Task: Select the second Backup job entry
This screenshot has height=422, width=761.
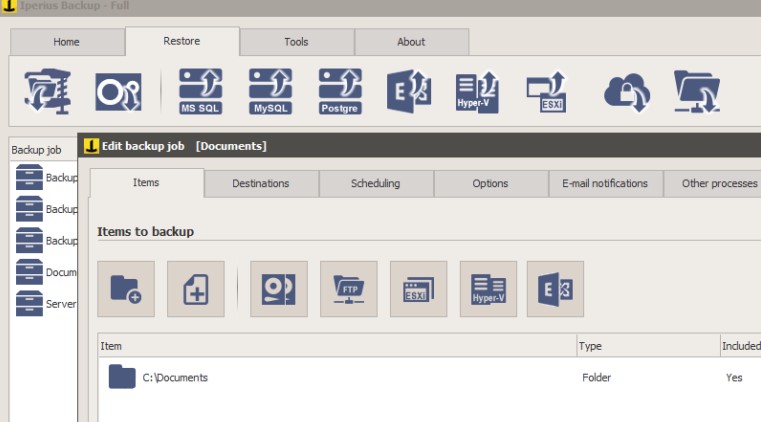Action: (x=46, y=209)
